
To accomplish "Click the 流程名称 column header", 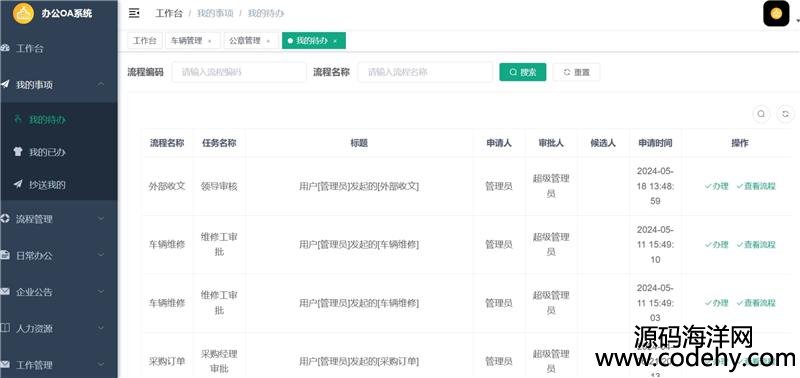I will coord(167,143).
